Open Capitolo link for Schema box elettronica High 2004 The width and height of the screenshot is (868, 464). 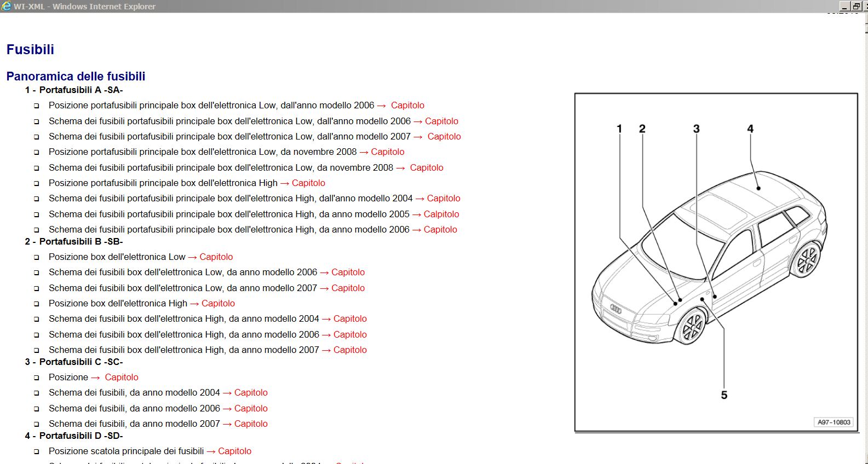[x=350, y=318]
